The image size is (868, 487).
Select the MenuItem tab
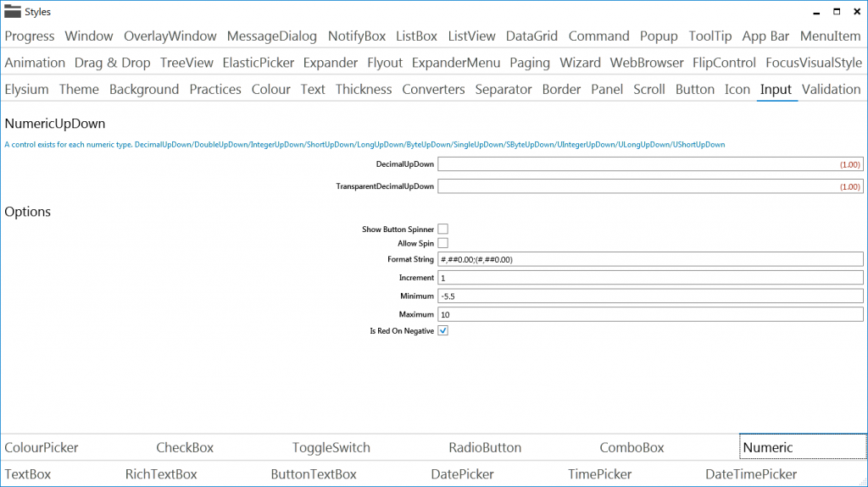click(x=831, y=36)
